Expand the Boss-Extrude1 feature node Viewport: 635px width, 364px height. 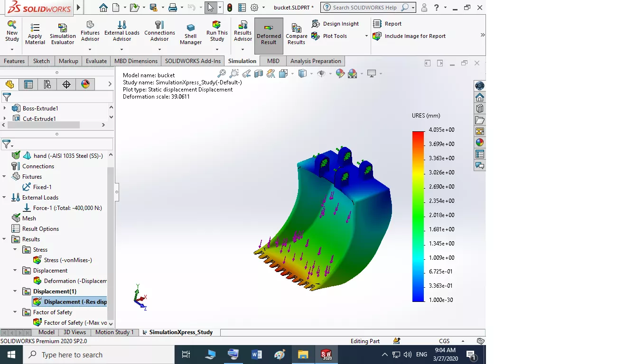[x=5, y=109]
